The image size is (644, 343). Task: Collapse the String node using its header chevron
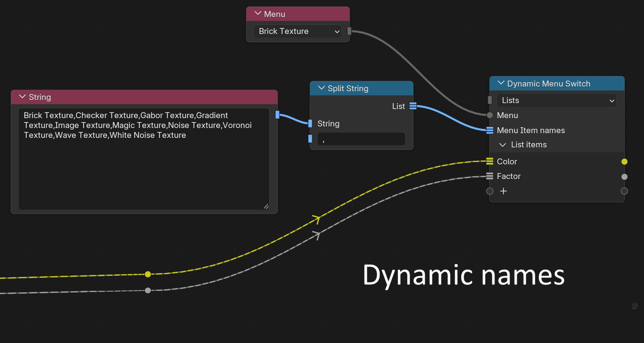23,97
